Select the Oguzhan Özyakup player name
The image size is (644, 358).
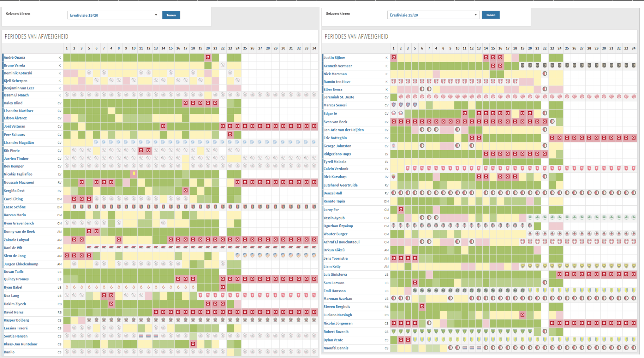338,226
